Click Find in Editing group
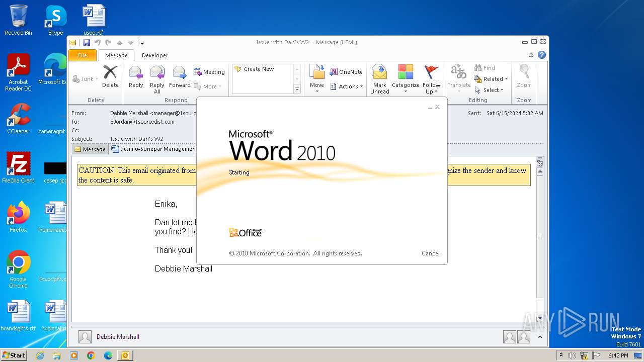The image size is (644, 362). point(485,68)
